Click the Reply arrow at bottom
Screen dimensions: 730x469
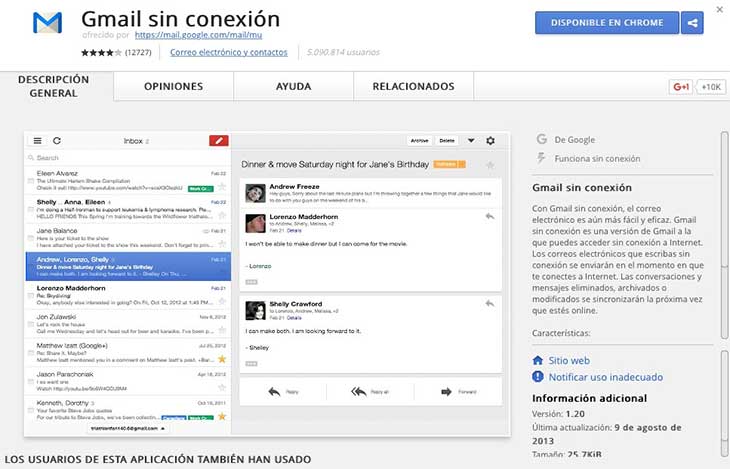(x=274, y=392)
